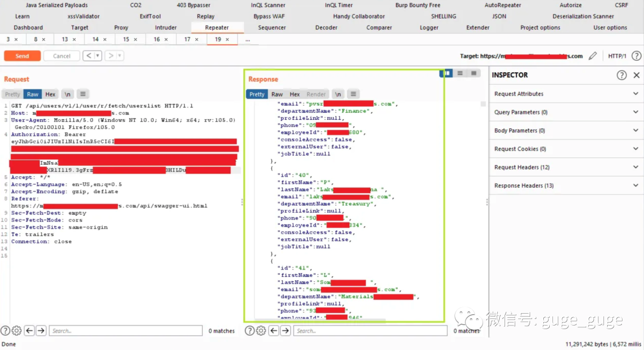Viewport: 644px width, 350px height.
Task: Switch the Request view to Raw
Action: coord(32,94)
